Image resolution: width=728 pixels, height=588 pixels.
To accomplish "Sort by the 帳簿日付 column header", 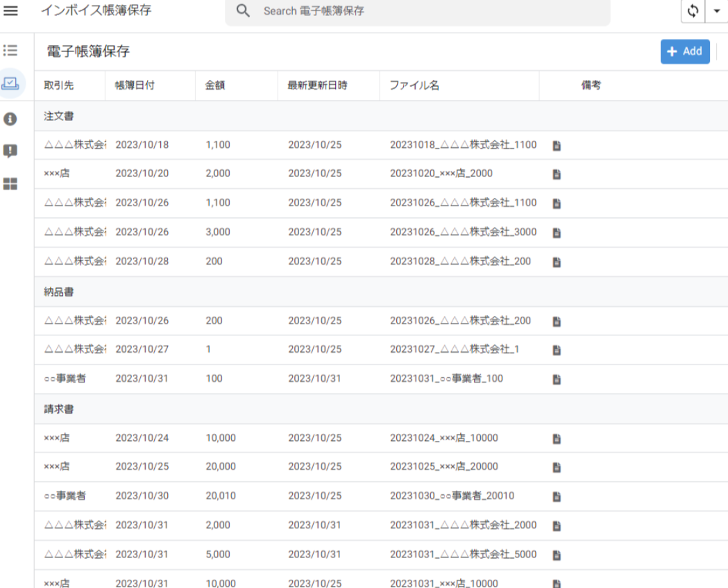I will click(135, 86).
